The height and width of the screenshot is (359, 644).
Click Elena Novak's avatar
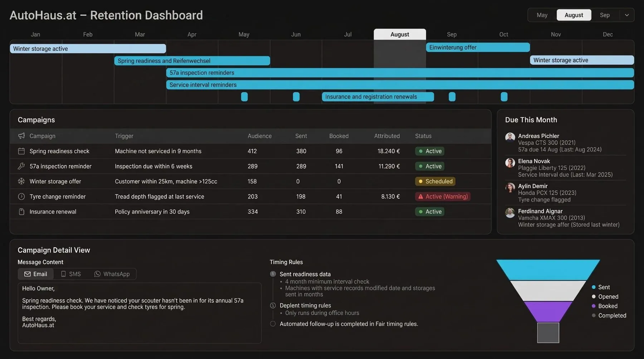point(510,162)
